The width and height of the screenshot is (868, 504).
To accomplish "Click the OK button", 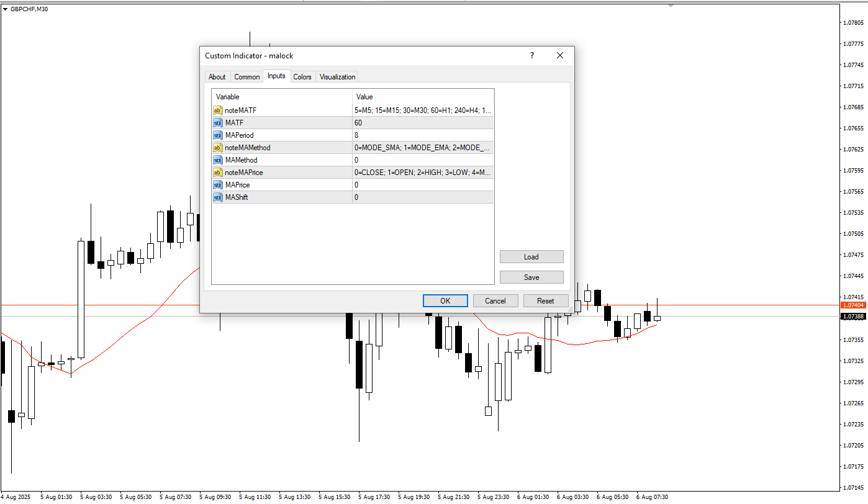I will click(445, 300).
